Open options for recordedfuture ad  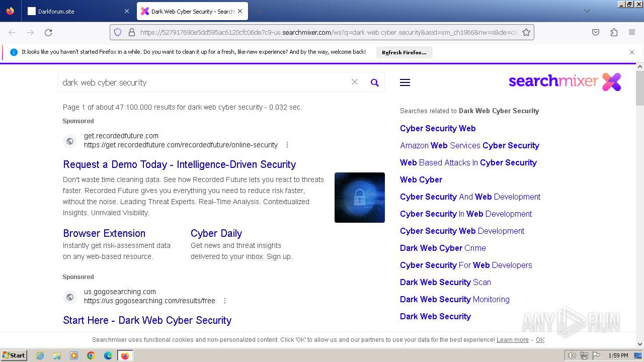tap(287, 145)
